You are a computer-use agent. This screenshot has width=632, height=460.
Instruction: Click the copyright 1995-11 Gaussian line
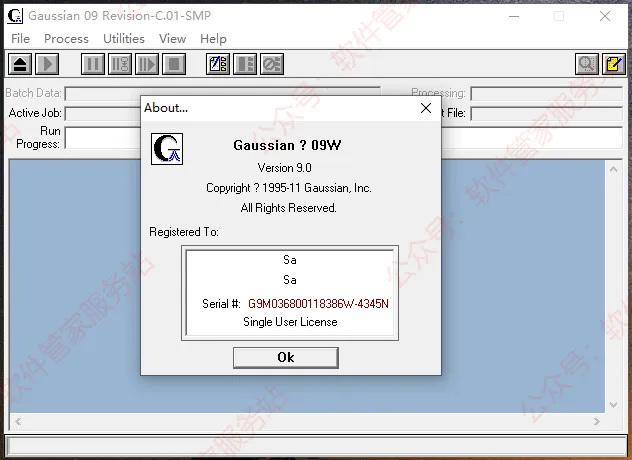point(289,188)
